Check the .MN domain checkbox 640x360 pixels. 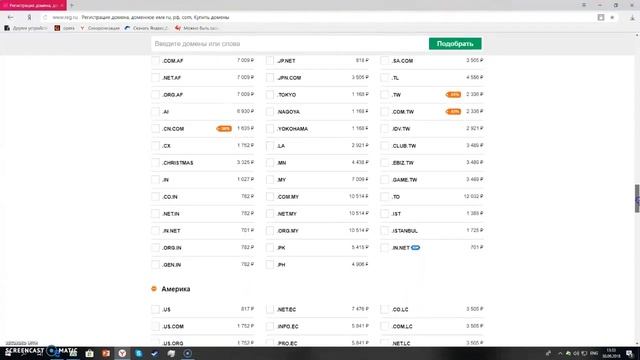tap(270, 163)
